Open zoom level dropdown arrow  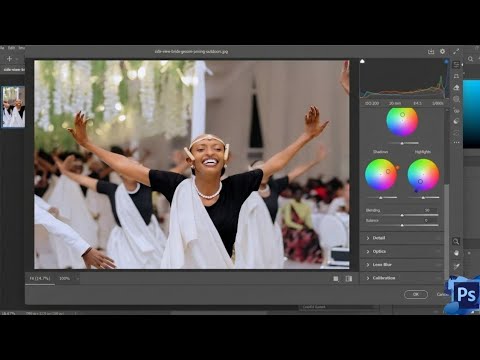click(77, 278)
